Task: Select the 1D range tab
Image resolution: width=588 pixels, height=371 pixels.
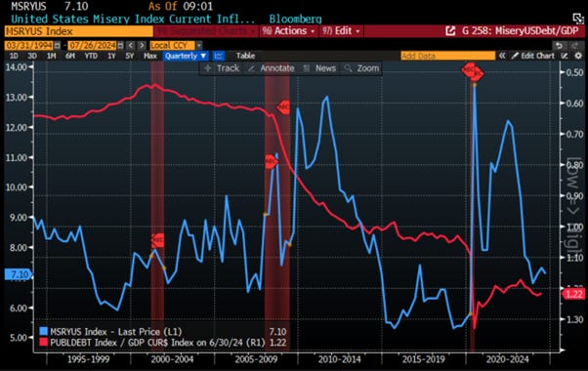Action: [14, 56]
